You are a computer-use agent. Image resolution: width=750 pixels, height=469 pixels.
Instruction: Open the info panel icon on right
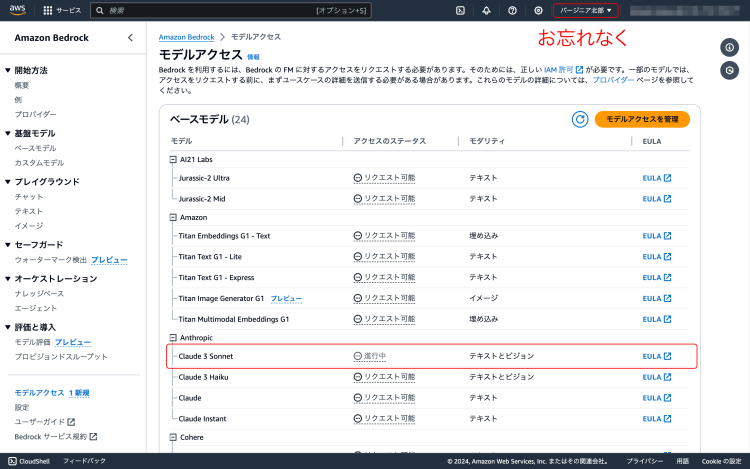(x=729, y=47)
